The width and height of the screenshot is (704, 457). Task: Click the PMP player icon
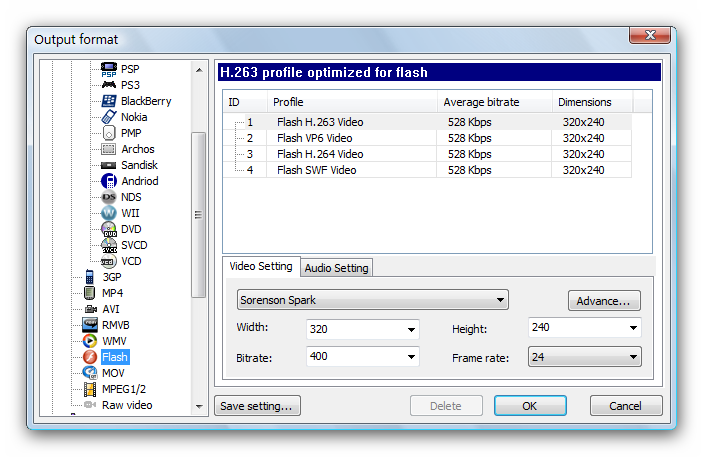(109, 133)
